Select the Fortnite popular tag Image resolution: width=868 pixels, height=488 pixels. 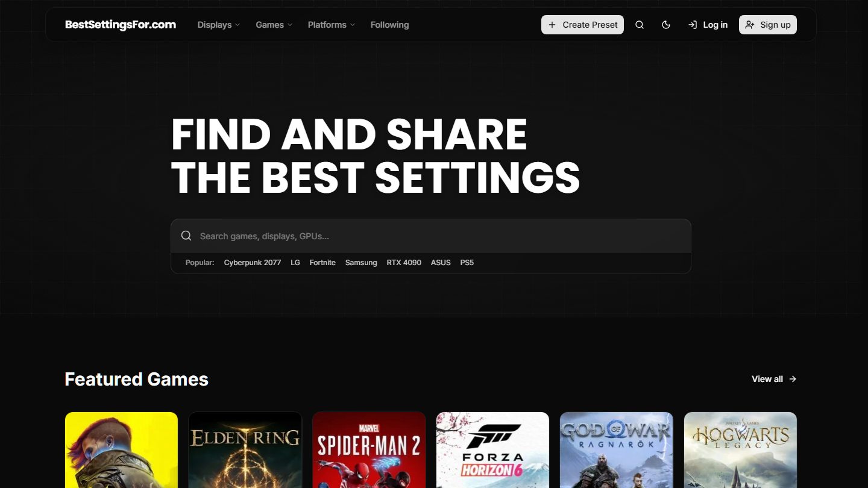322,263
